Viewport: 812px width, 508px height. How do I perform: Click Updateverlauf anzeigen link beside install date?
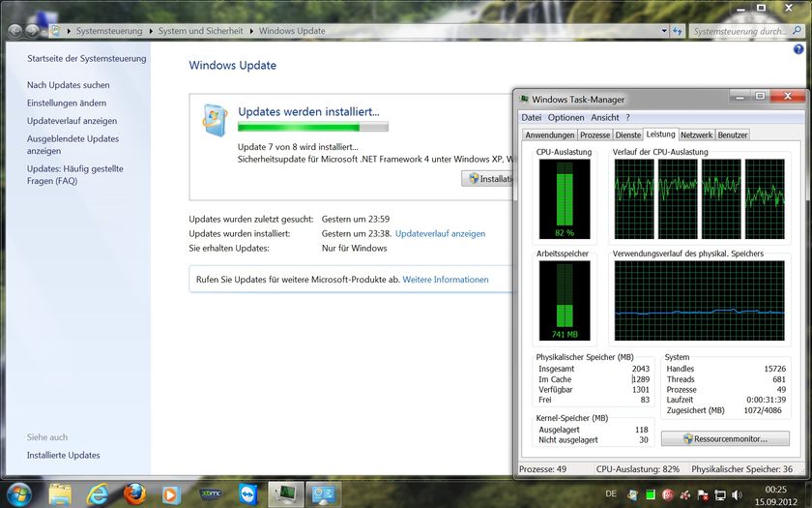tap(440, 234)
